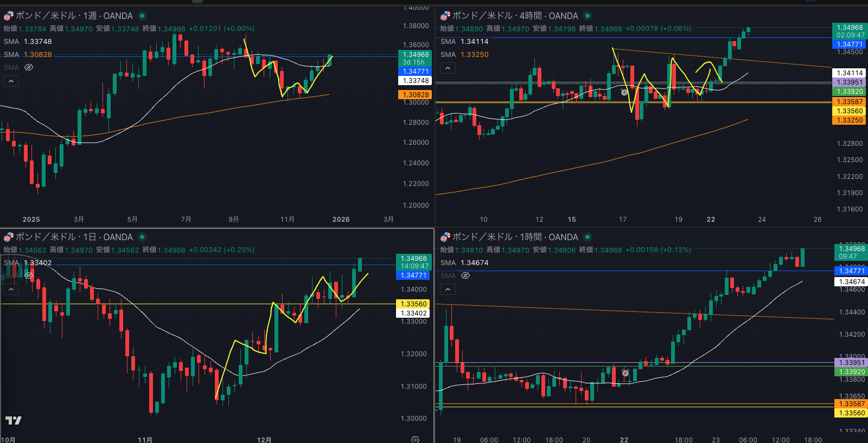
Task: Toggle hidden SMA visibility on the daily chart
Action: coord(29,275)
